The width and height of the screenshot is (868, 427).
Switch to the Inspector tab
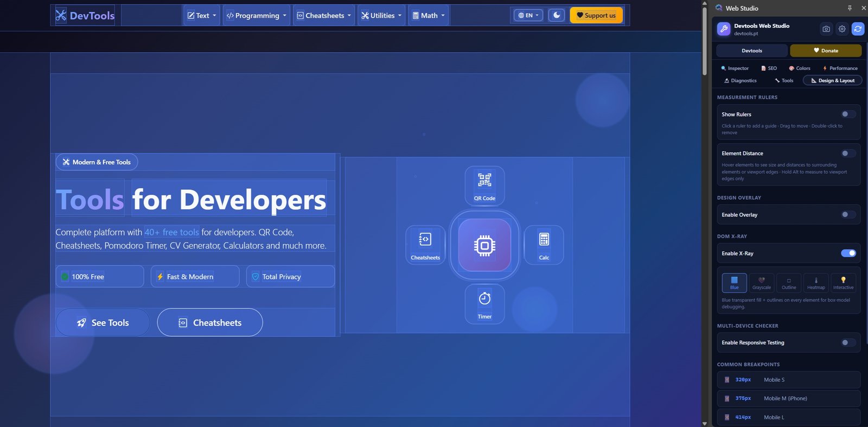pos(735,68)
